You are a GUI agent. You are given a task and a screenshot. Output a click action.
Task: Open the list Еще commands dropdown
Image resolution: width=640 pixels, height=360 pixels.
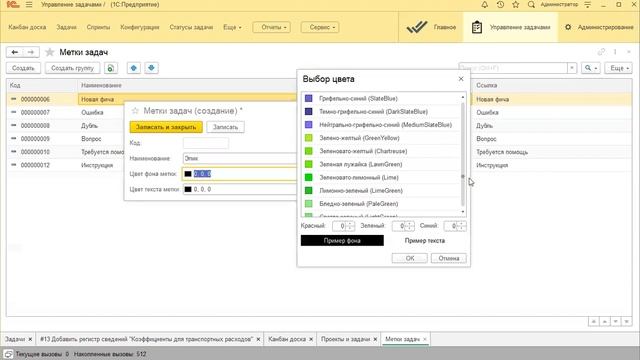click(x=618, y=68)
